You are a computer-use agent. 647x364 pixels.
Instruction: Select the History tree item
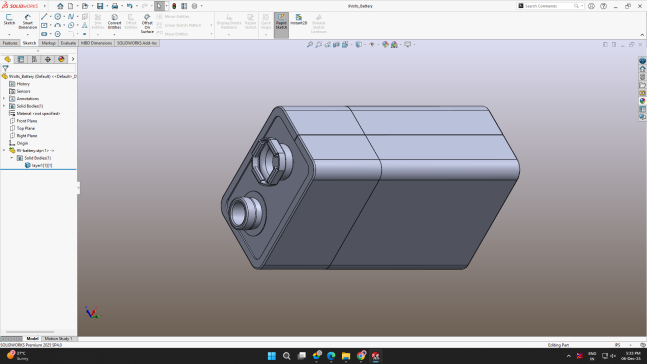tap(23, 84)
